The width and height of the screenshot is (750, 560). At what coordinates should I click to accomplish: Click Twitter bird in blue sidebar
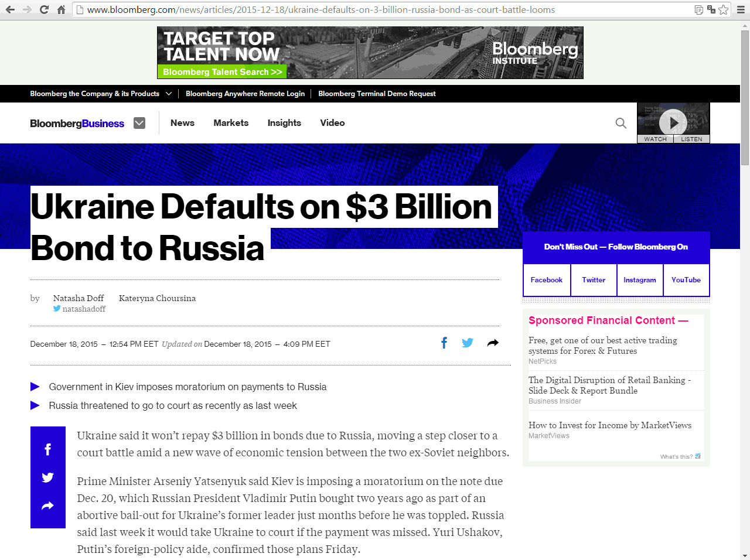[48, 477]
